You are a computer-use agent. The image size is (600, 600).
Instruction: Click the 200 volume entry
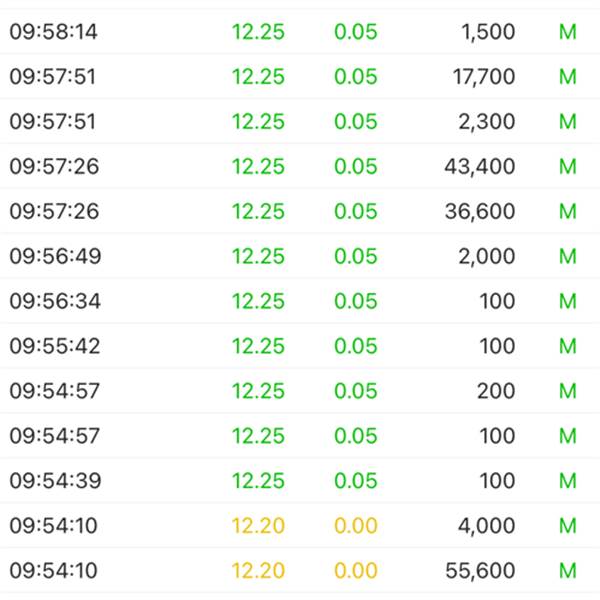[x=496, y=391]
